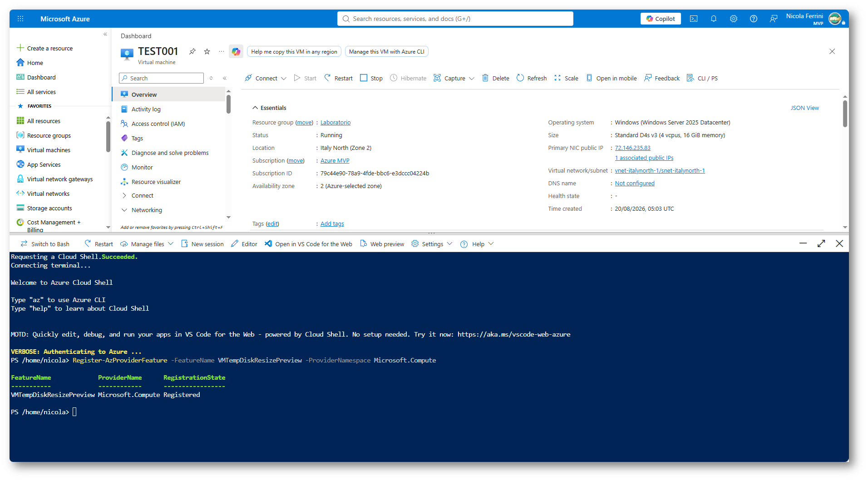Open the notifications bell

coord(714,19)
